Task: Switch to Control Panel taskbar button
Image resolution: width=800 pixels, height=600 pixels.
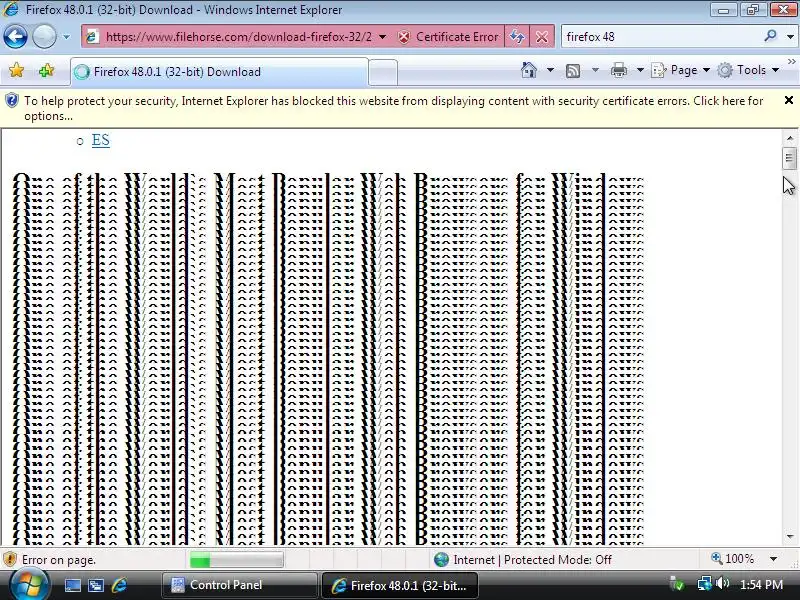Action: coord(239,585)
